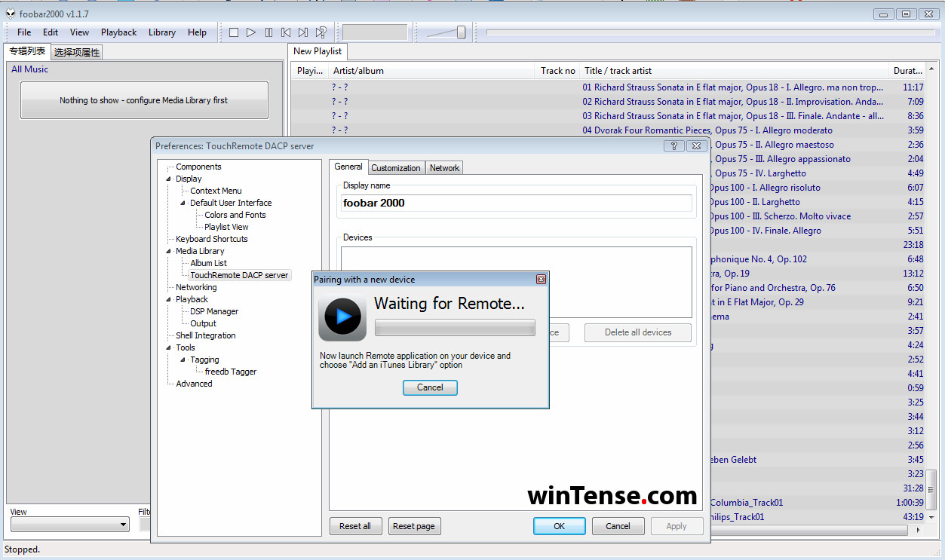Select Context Menu in the preferences tree
The height and width of the screenshot is (560, 945).
click(x=216, y=191)
